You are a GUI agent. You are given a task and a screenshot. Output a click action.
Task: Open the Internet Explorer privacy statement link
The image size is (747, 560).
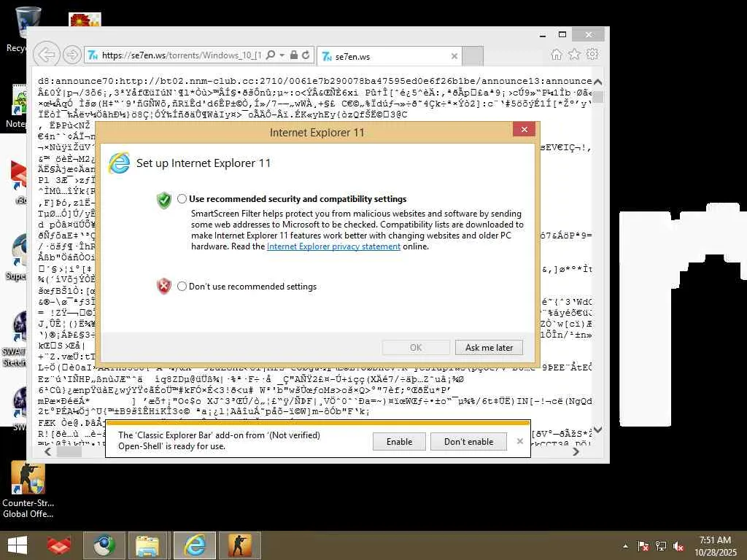[x=333, y=246]
